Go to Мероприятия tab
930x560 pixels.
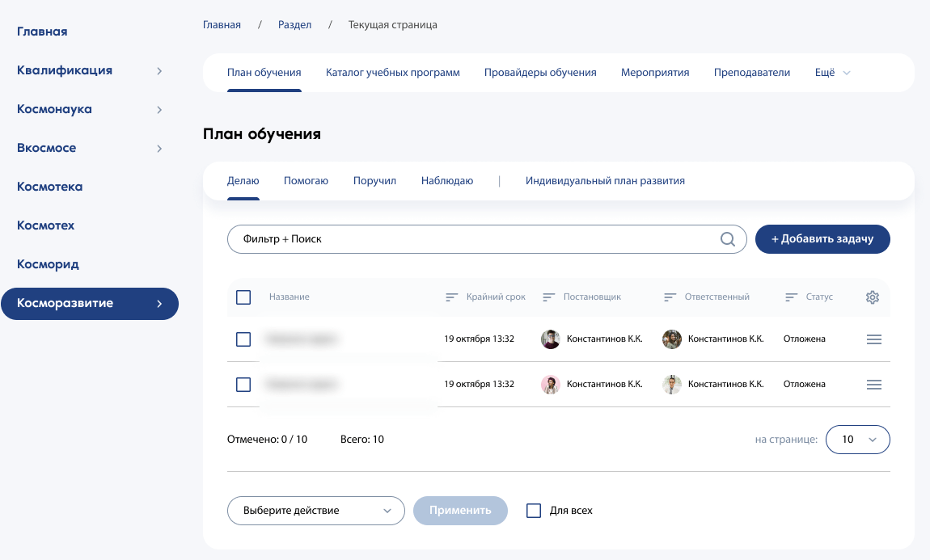click(655, 73)
